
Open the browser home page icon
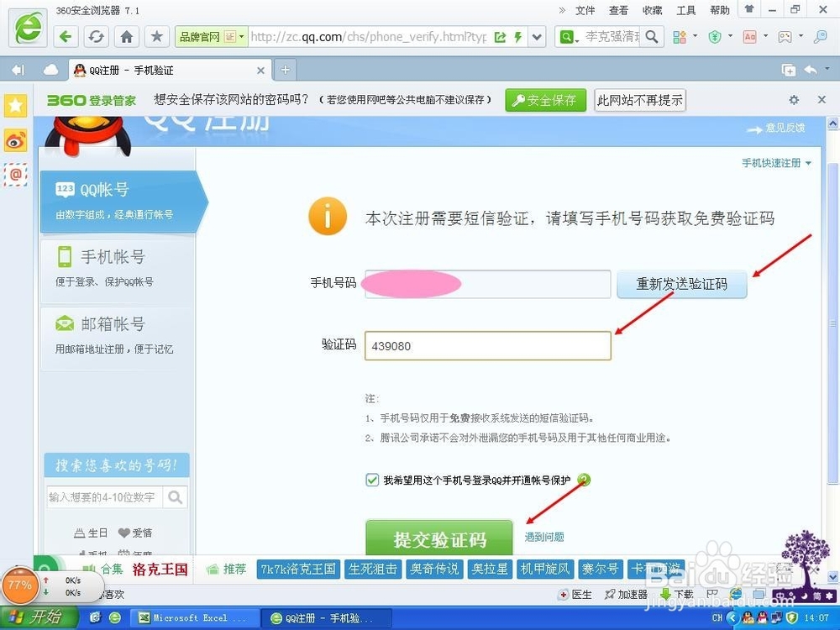pos(127,36)
